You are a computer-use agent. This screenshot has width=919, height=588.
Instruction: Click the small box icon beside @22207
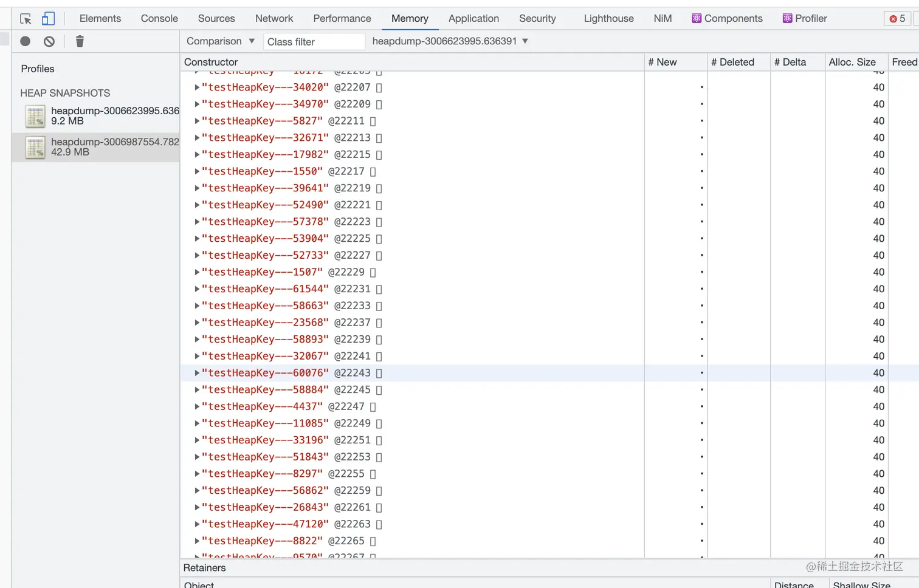379,87
